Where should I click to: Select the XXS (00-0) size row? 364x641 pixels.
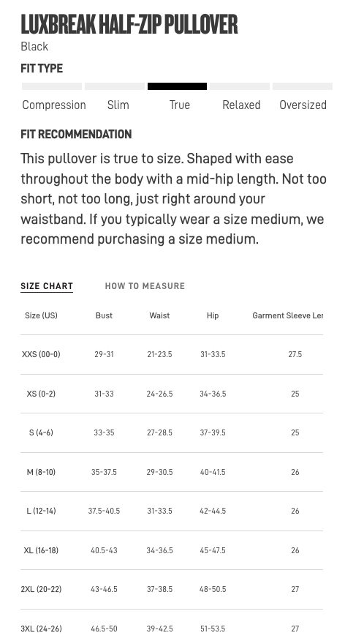click(172, 354)
